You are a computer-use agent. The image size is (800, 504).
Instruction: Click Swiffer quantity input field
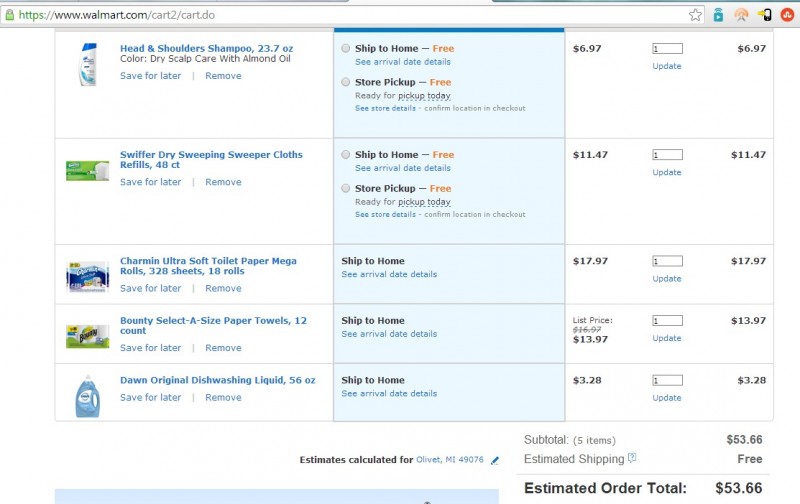[x=667, y=155]
